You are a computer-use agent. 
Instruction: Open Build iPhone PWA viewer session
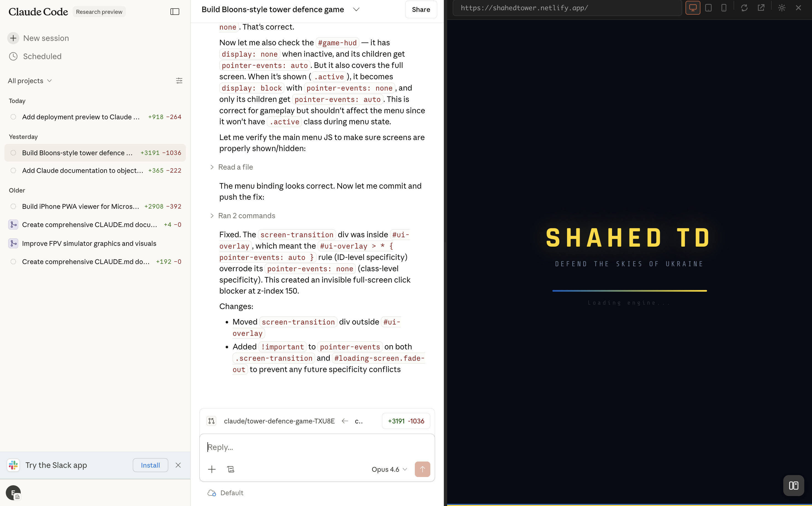[81, 207]
